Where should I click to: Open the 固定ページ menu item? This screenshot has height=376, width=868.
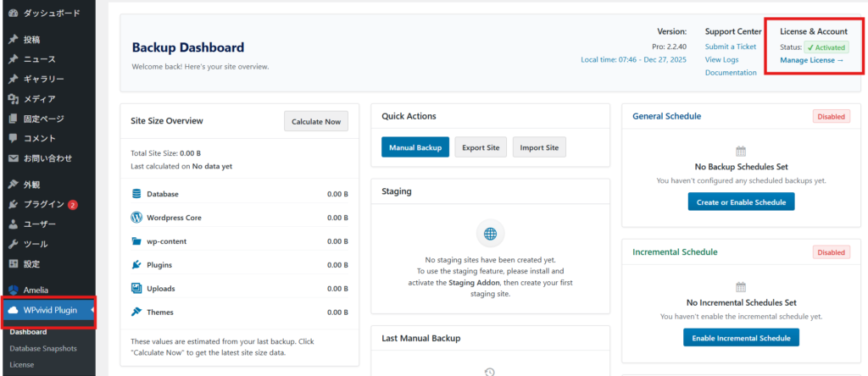(42, 119)
